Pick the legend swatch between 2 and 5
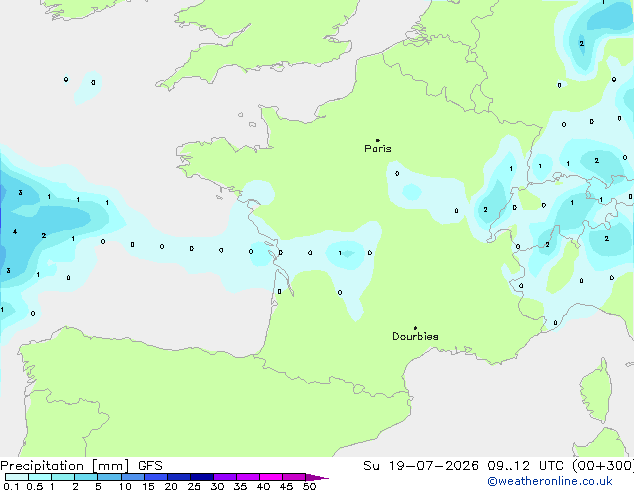The image size is (634, 490). click(x=86, y=477)
